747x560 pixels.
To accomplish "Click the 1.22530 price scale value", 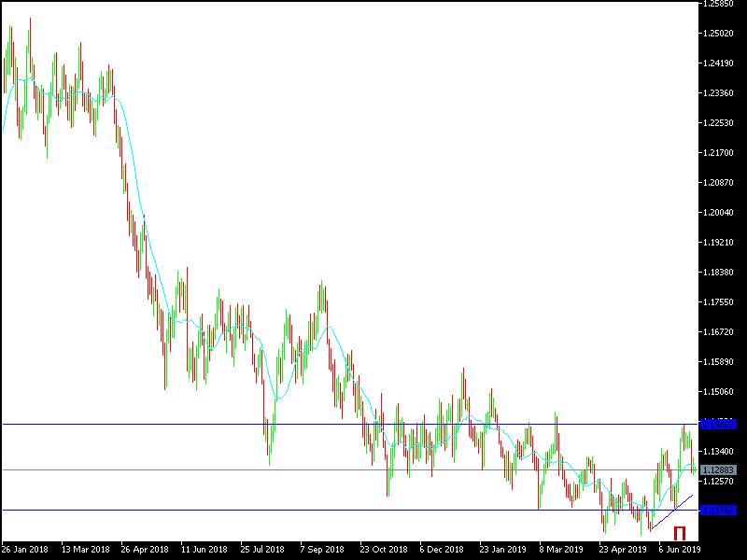I will pyautogui.click(x=718, y=123).
